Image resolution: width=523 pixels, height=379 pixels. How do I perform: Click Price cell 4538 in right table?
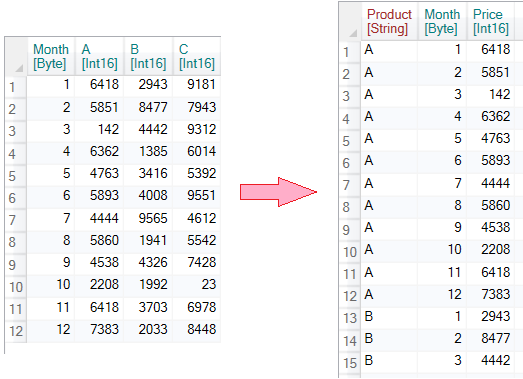[491, 228]
